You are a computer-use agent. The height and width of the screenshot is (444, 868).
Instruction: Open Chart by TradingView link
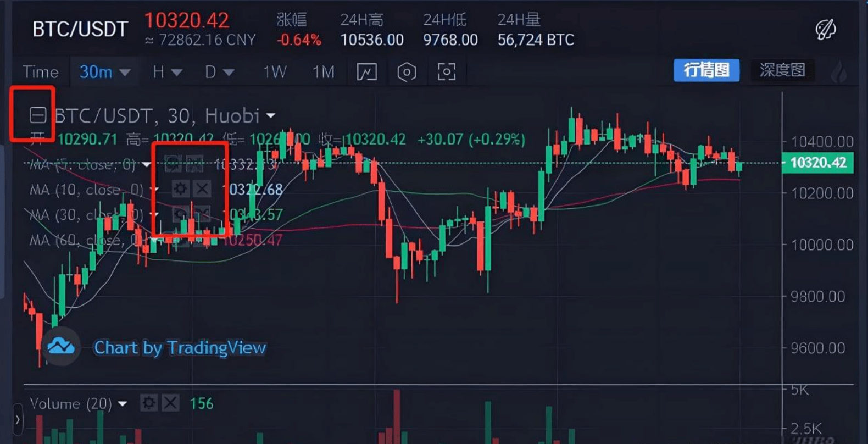[180, 348]
